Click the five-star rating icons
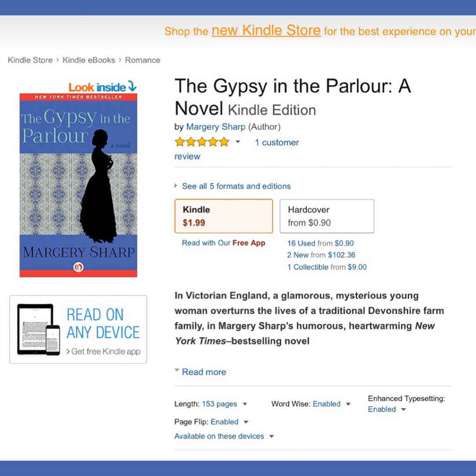This screenshot has width=476, height=476. pos(202,142)
